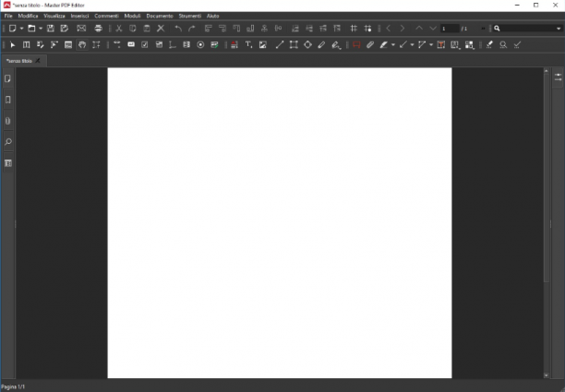Insert a checkbox form field tool
The image size is (565, 392).
[145, 44]
